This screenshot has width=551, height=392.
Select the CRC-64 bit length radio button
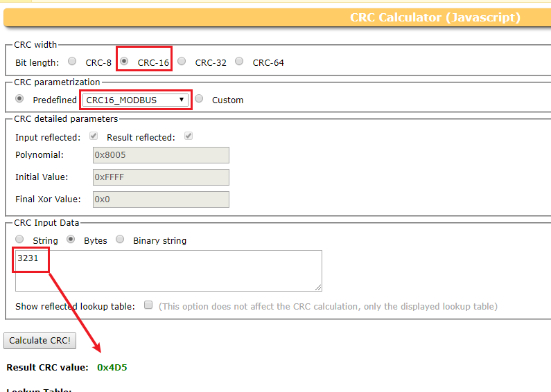(x=239, y=61)
